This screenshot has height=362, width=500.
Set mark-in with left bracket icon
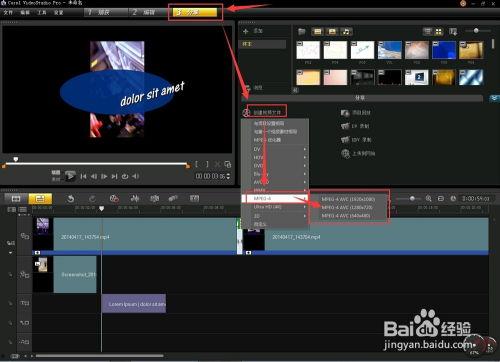tap(197, 164)
